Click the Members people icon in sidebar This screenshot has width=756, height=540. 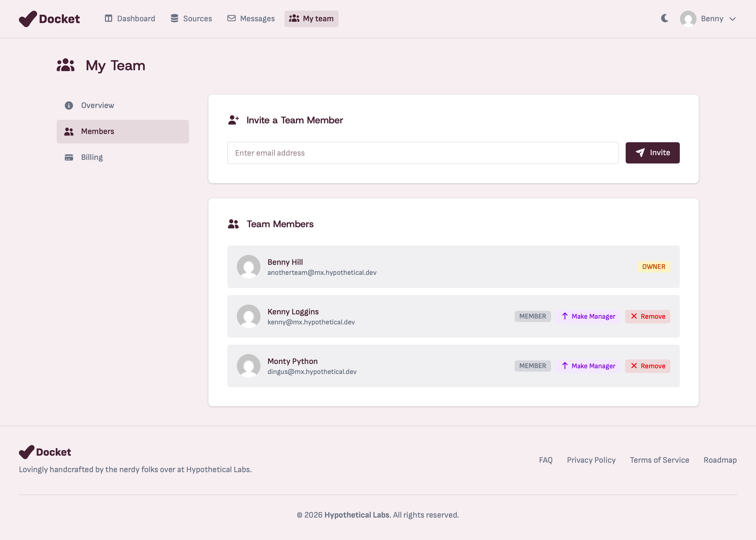[69, 131]
